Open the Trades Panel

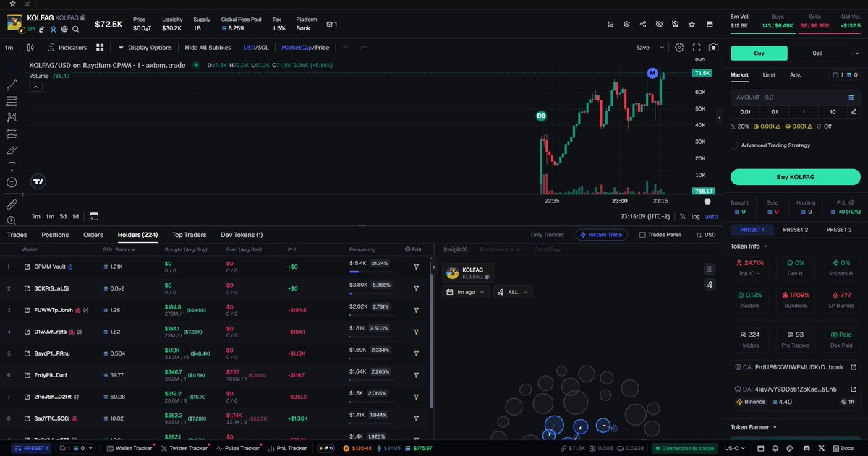660,235
